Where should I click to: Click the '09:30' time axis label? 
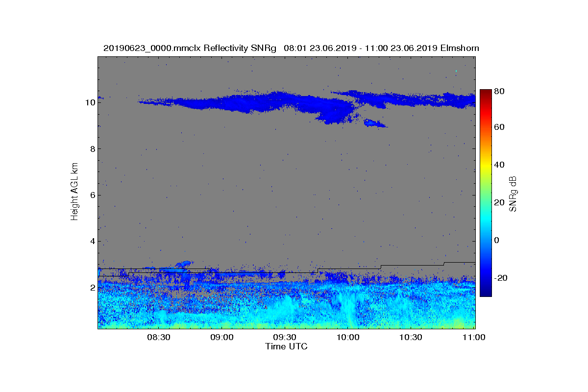[x=285, y=337]
